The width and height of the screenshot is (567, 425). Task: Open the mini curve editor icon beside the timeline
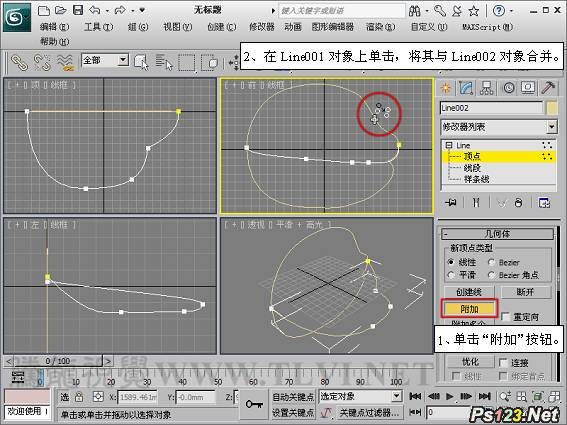pos(18,377)
